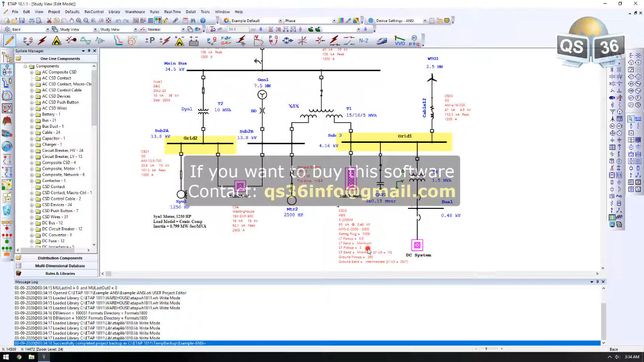This screenshot has width=644, height=362.
Task: Click the Zoom Out magnifier
Action: click(86, 21)
